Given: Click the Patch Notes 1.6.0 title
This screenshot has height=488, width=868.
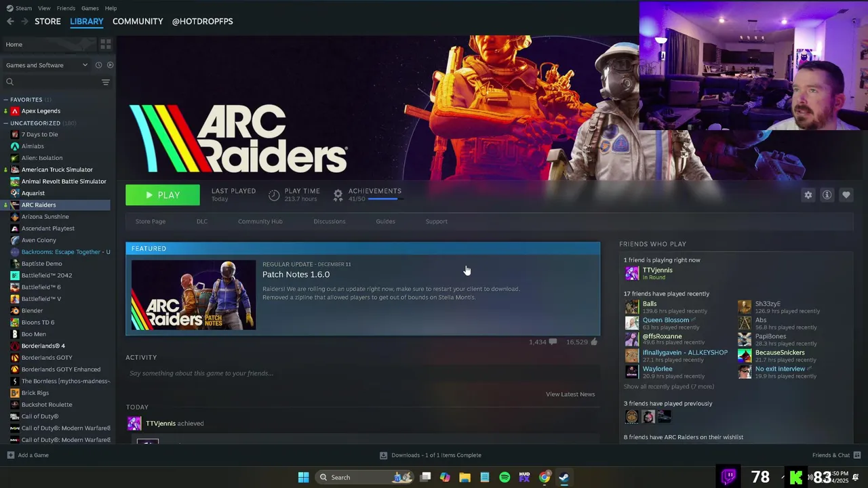Looking at the screenshot, I should [296, 274].
